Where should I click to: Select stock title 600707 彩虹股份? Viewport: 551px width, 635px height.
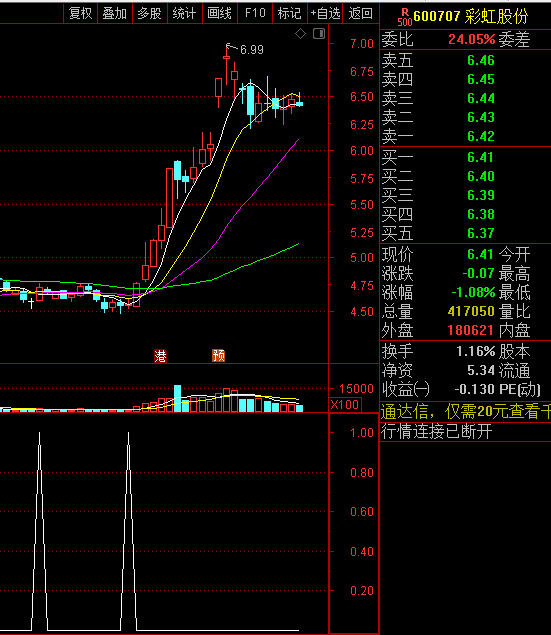click(471, 16)
